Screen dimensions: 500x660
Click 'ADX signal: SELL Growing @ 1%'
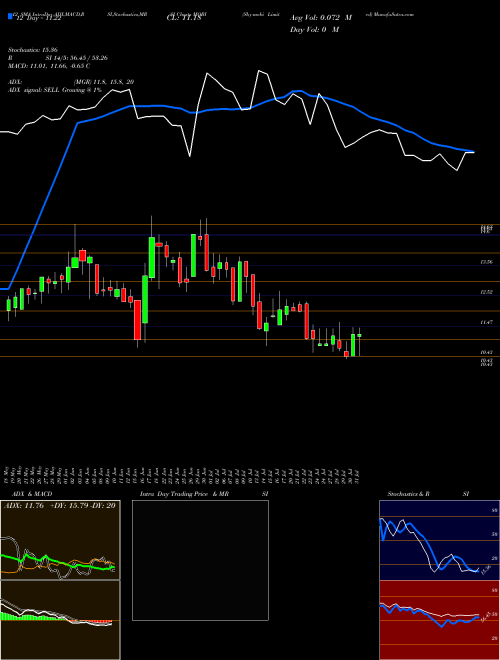pyautogui.click(x=55, y=90)
